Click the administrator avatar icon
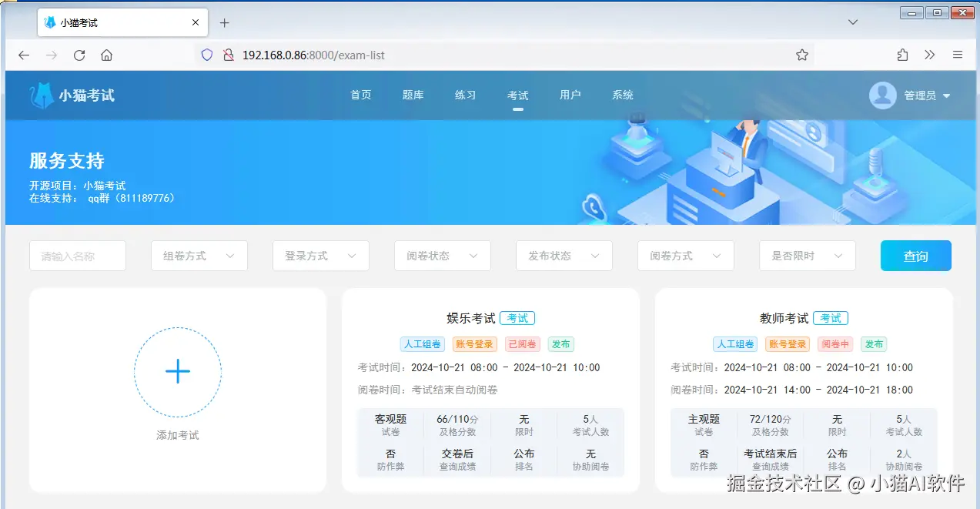 [883, 95]
